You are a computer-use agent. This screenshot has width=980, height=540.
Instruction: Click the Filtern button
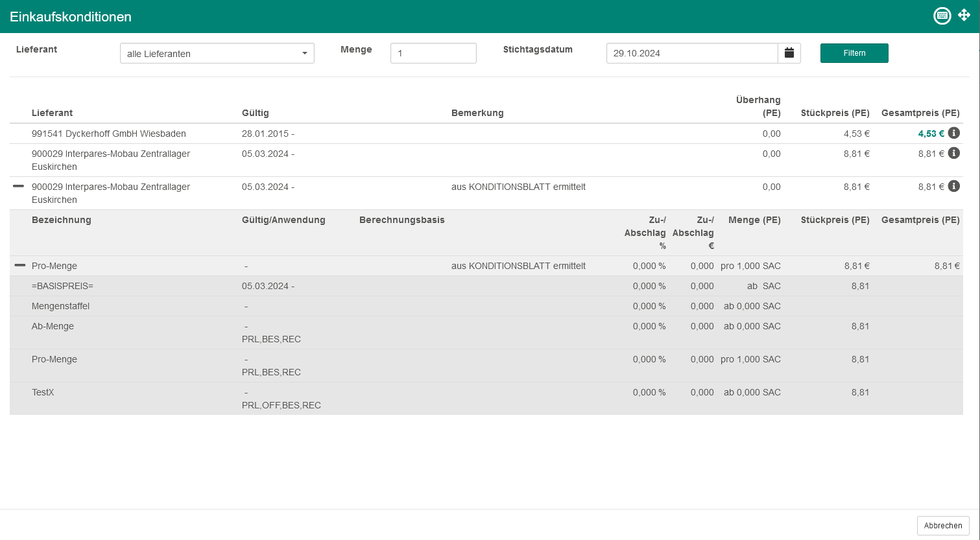click(x=854, y=53)
